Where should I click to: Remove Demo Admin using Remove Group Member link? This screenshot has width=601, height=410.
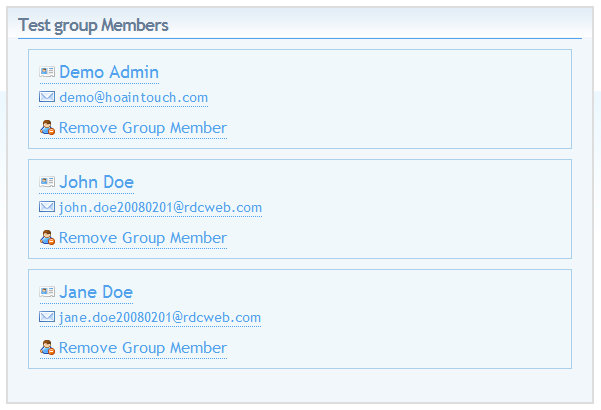[x=143, y=128]
